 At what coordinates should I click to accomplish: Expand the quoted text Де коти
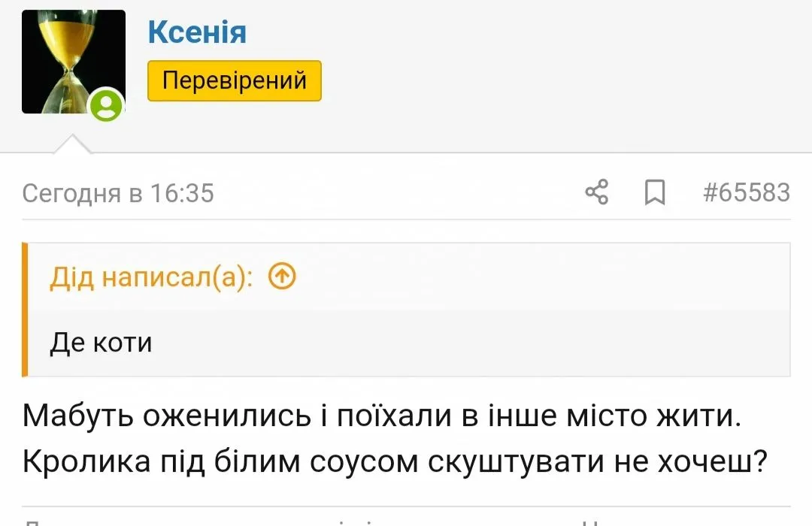coord(101,342)
